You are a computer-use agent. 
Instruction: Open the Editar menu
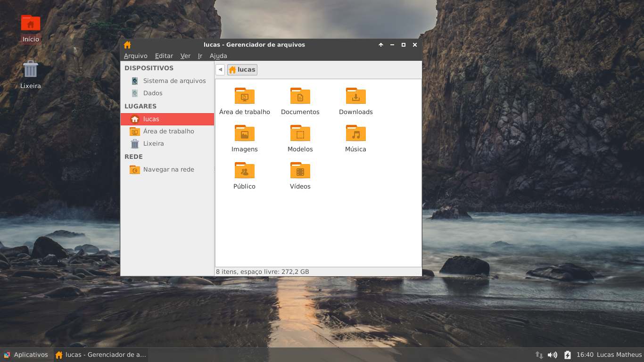164,56
